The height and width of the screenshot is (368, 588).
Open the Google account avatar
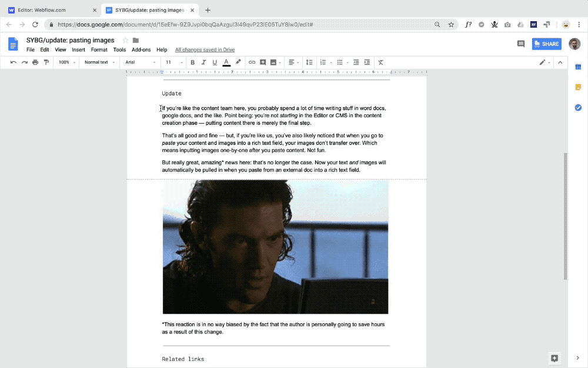574,44
